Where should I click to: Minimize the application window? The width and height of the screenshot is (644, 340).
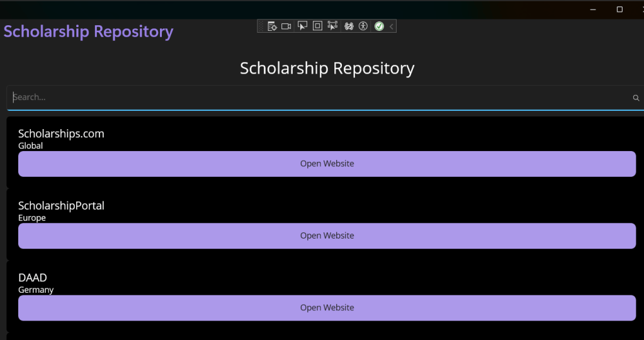click(593, 9)
